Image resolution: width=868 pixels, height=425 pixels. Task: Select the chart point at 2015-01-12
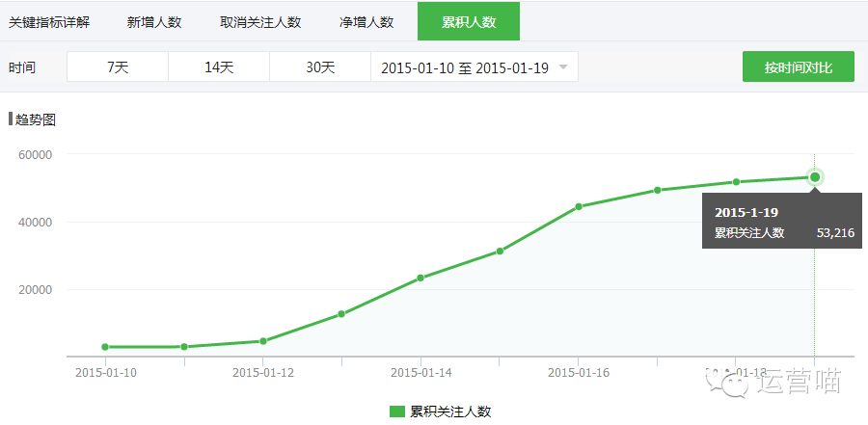tap(262, 341)
